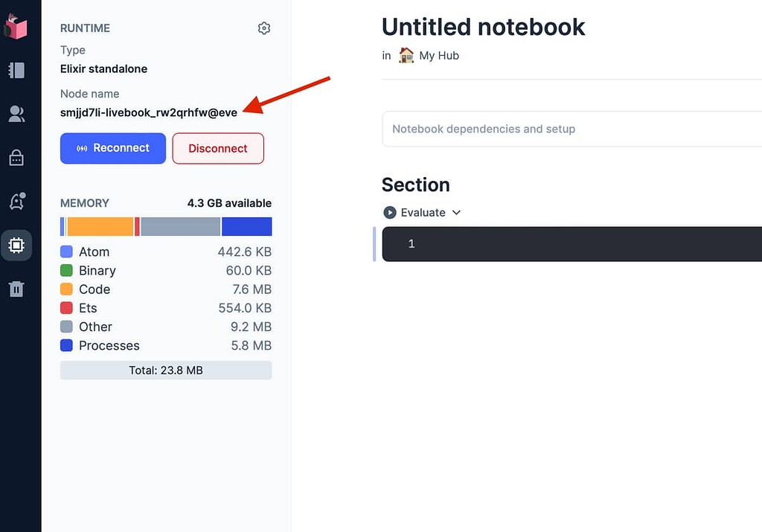Click the blue Atom memory color swatch

click(65, 251)
